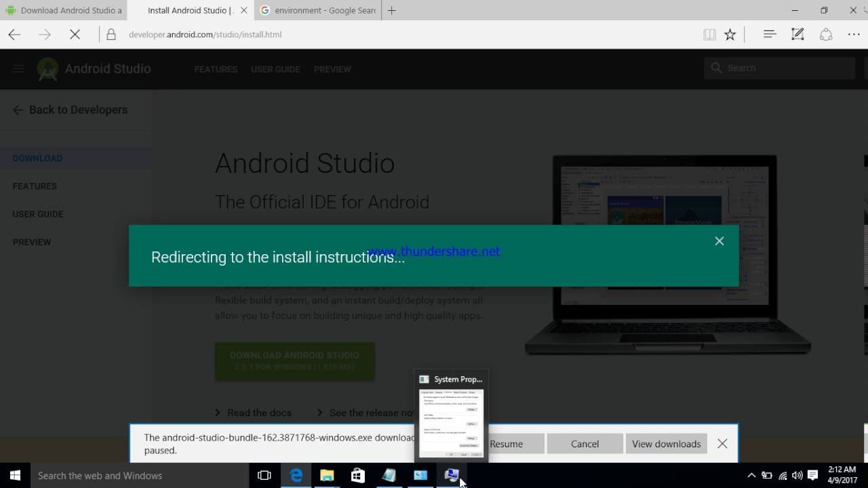This screenshot has width=868, height=488.
Task: Click the Download Android Studio green button
Action: (x=294, y=361)
